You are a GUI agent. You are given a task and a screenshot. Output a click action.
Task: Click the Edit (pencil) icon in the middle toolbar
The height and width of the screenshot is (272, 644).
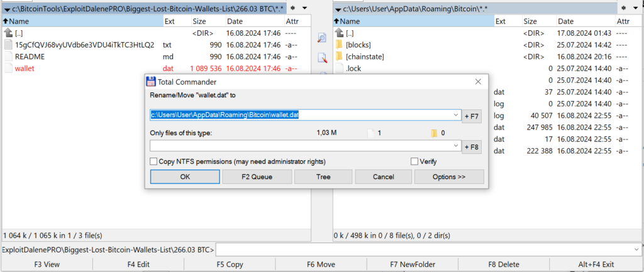tap(322, 58)
